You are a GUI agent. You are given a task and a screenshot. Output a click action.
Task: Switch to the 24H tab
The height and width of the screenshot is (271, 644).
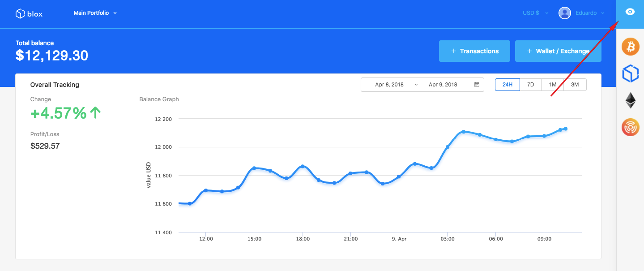tap(507, 84)
